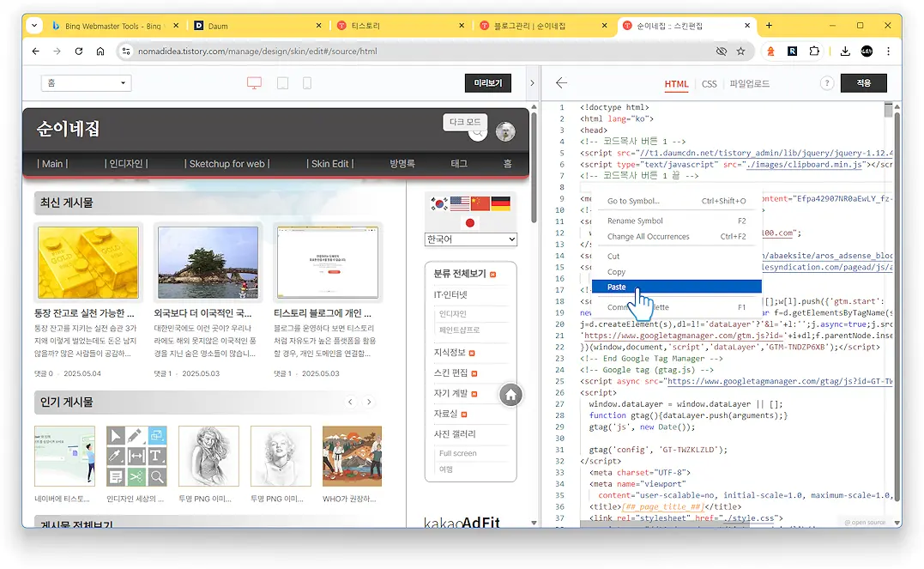The height and width of the screenshot is (569, 924).
Task: Click the 미리보기 button
Action: pos(488,83)
